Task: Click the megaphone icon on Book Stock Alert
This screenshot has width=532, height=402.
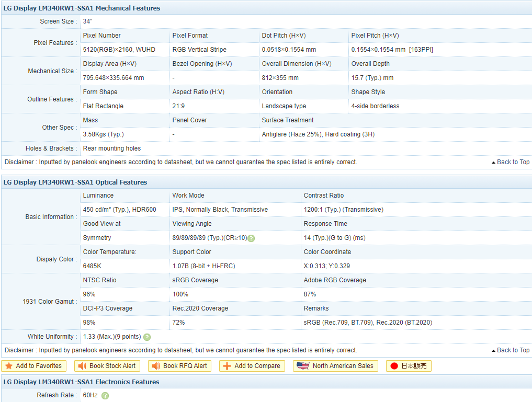Action: pos(82,366)
